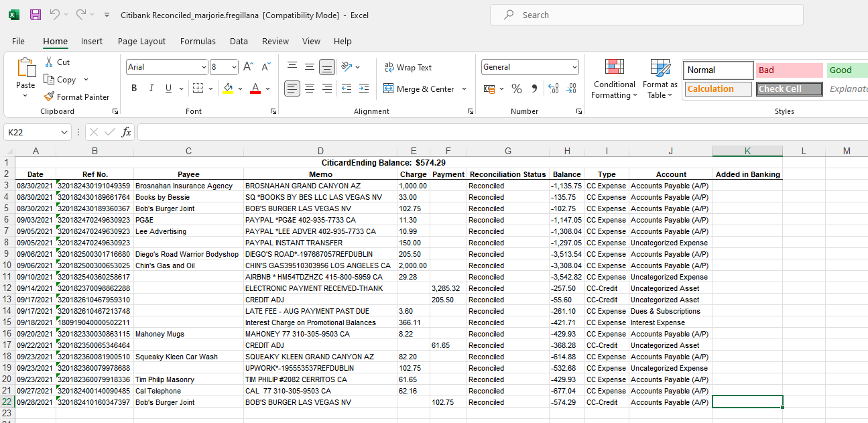Decrease the cell indent
The width and height of the screenshot is (868, 423).
coord(347,88)
